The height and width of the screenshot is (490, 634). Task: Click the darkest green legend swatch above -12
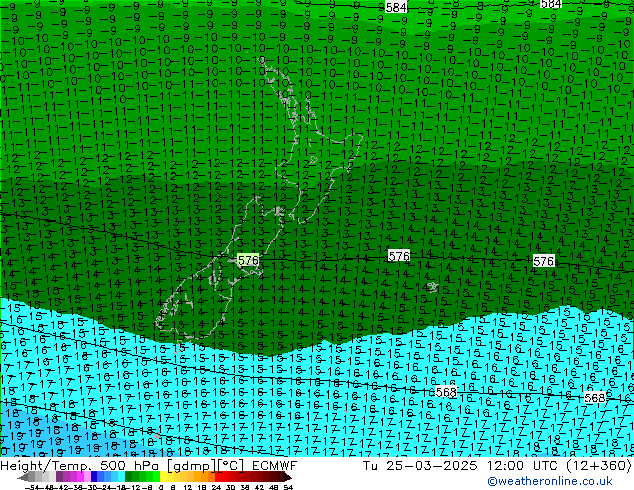(x=128, y=476)
